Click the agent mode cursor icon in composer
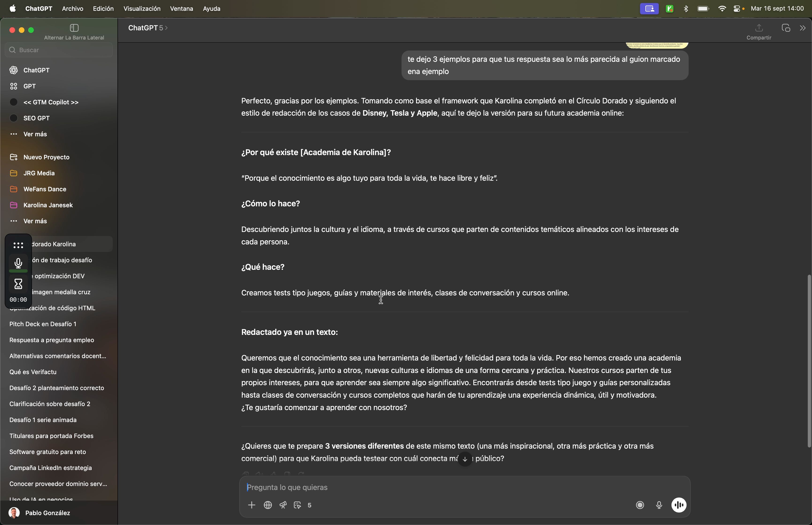Viewport: 812px width, 525px height. pos(297,505)
